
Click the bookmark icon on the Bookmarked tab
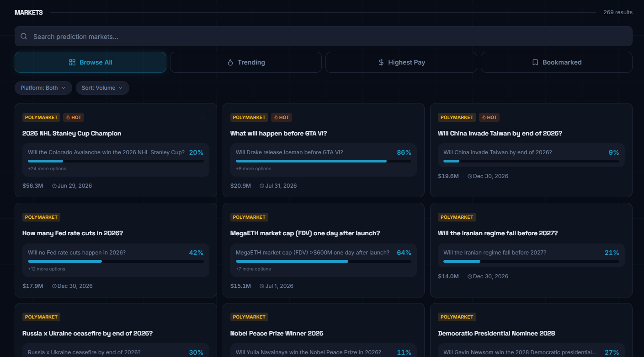(535, 62)
